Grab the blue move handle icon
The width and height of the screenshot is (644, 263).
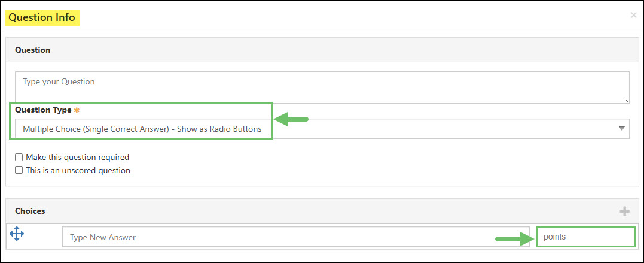(x=16, y=234)
